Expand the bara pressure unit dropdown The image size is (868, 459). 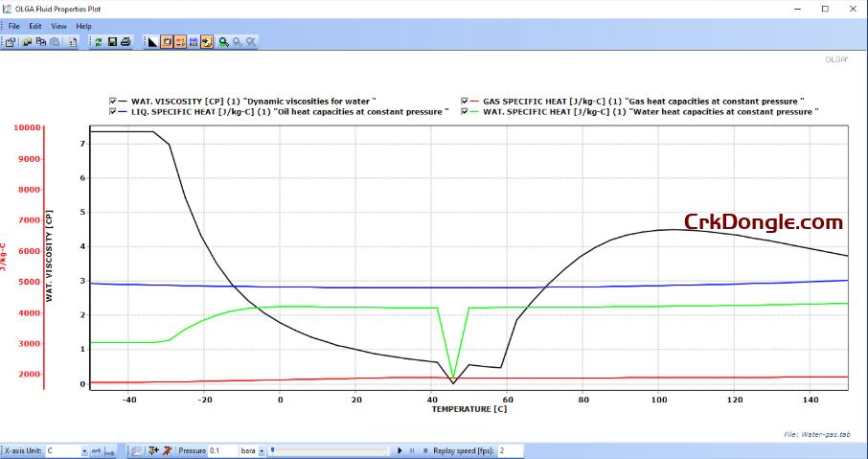[x=262, y=450]
